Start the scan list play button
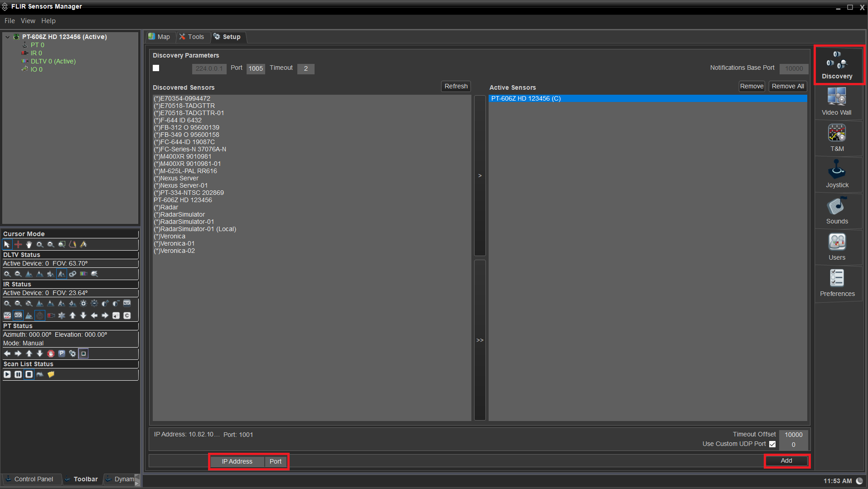 (7, 374)
